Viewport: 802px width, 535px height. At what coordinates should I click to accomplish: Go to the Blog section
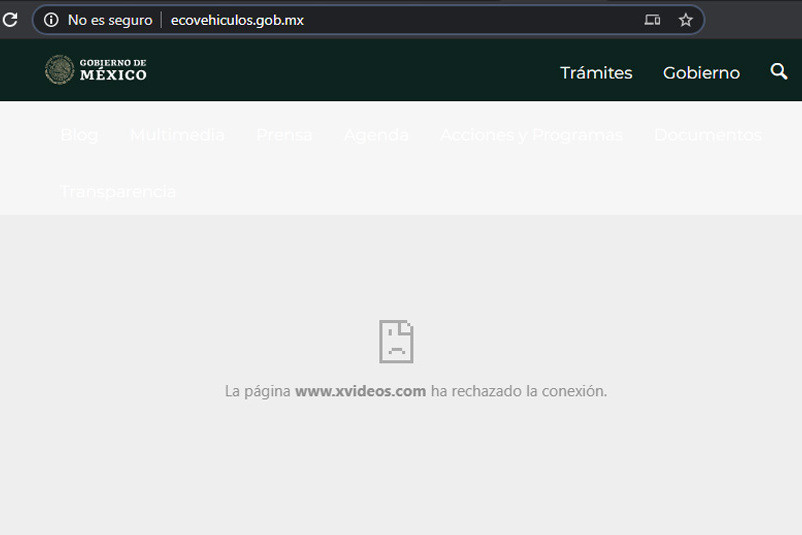[79, 135]
